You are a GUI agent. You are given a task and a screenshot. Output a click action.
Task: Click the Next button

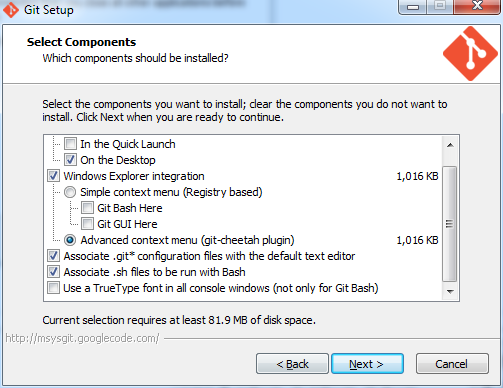367,364
